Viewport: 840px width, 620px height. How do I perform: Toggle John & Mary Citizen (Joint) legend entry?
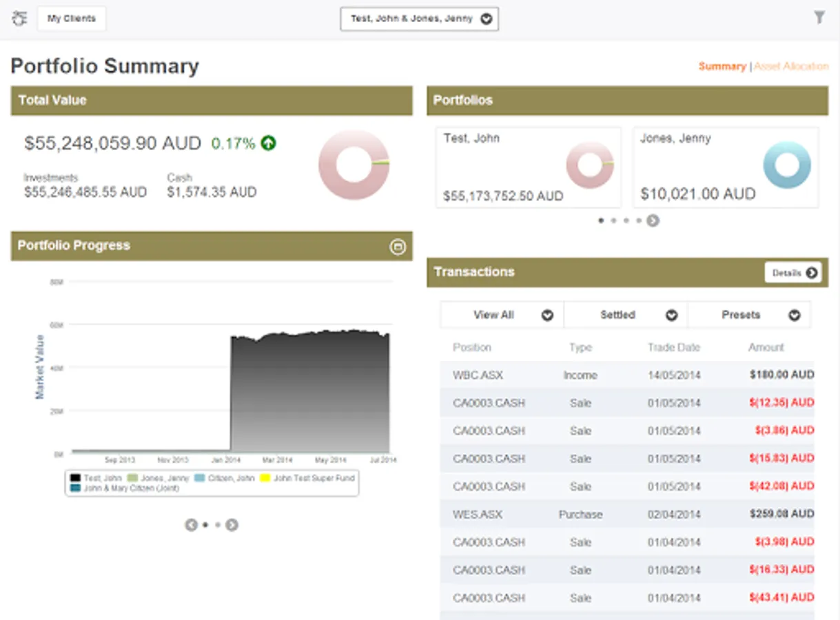coord(125,488)
